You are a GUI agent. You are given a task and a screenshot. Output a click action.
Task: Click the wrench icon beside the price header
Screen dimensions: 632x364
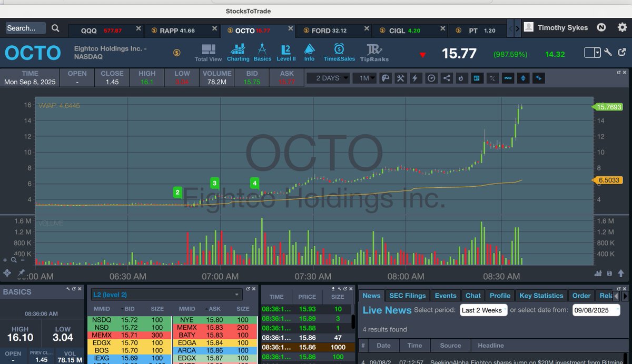click(608, 52)
